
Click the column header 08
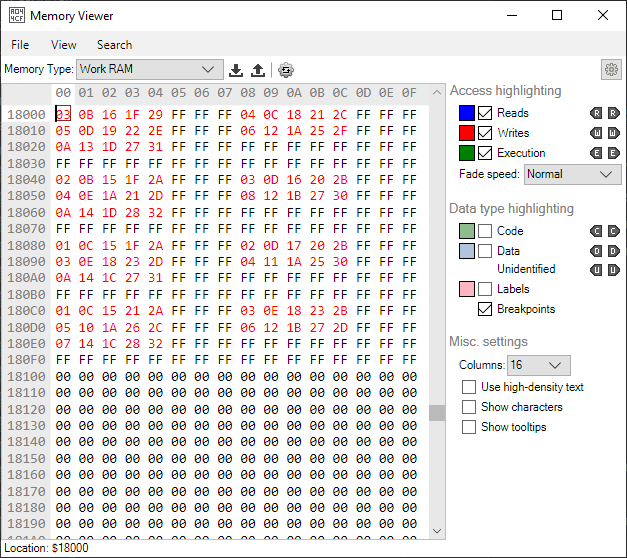pos(248,93)
